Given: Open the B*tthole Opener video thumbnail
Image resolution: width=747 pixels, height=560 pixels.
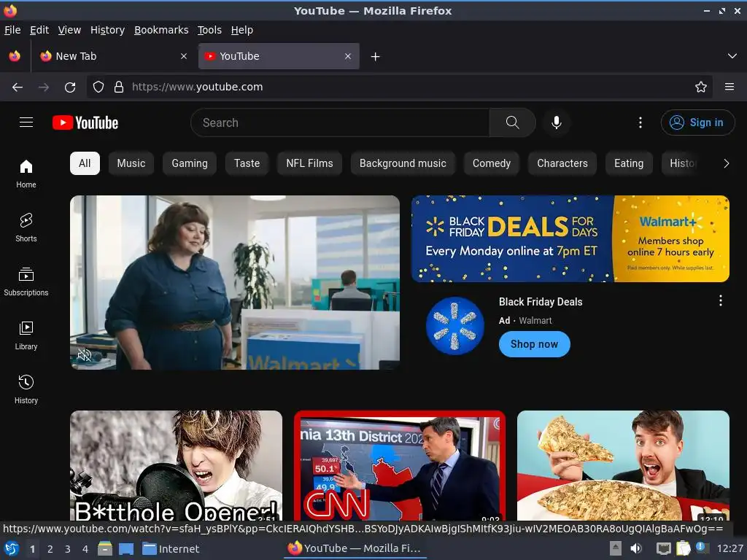Looking at the screenshot, I should point(177,465).
